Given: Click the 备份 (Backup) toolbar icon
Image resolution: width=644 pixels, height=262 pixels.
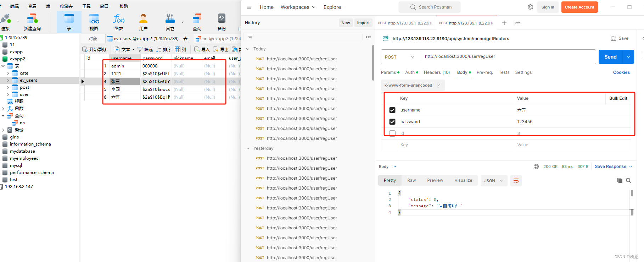Looking at the screenshot, I should point(222,22).
